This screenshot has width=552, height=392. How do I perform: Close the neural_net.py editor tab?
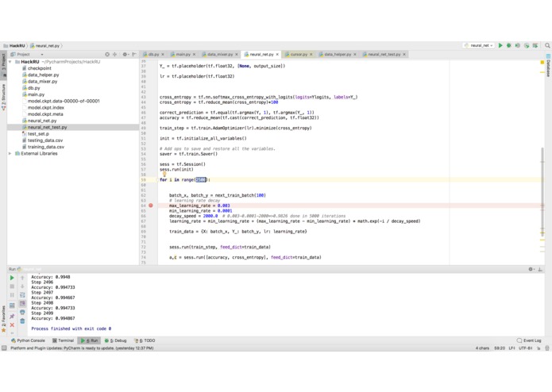[277, 55]
